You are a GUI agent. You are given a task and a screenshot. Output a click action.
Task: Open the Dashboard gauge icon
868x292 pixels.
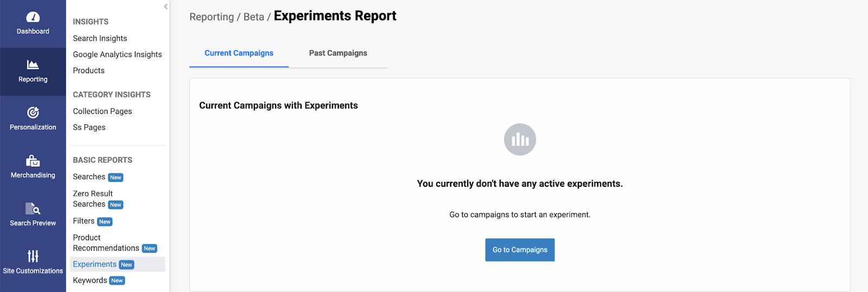coord(33,17)
